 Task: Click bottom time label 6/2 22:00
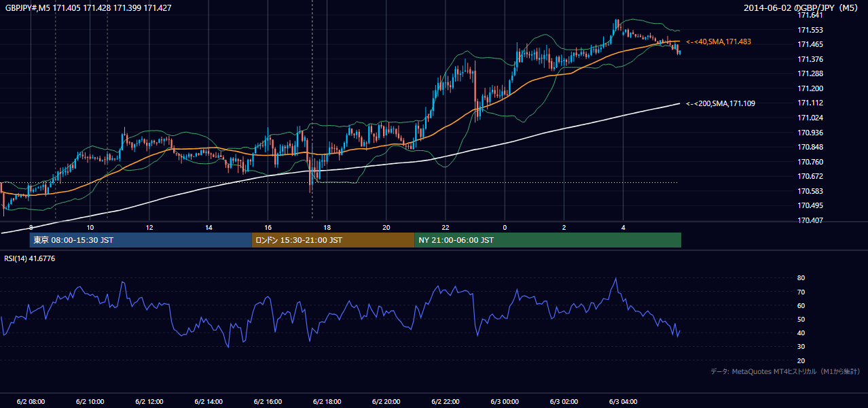pyautogui.click(x=446, y=402)
